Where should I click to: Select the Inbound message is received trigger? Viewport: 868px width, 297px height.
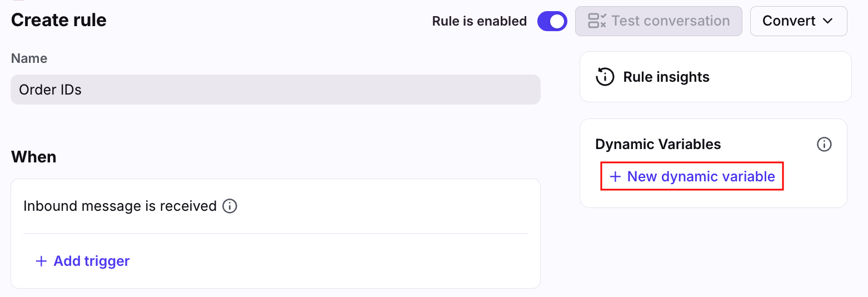(119, 206)
